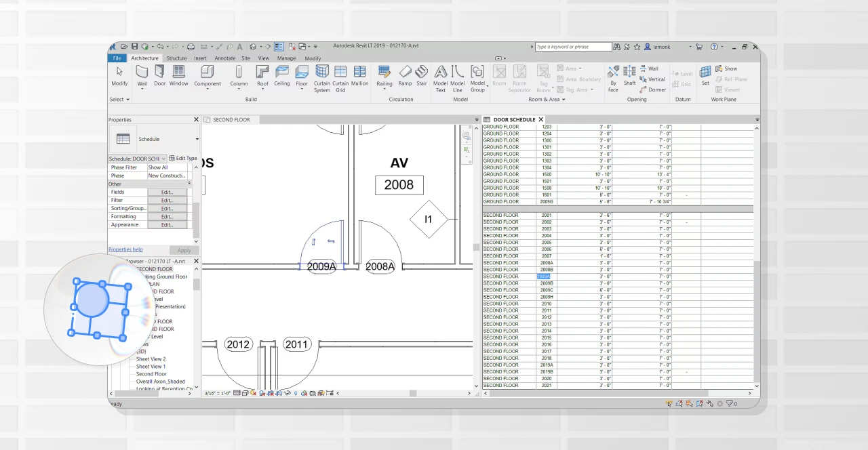
Task: Switch to the Manage ribbon tab
Action: click(286, 58)
